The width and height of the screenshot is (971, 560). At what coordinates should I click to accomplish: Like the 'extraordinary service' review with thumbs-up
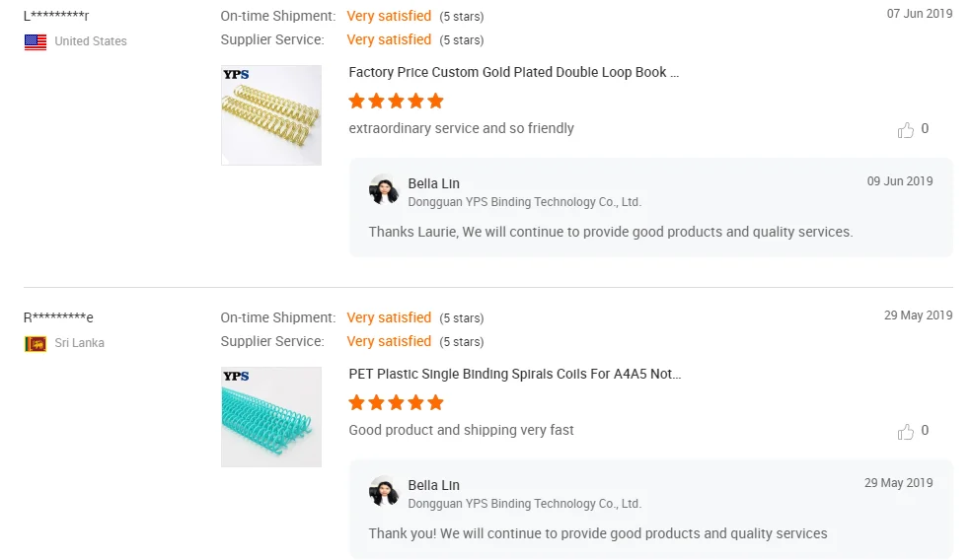906,130
